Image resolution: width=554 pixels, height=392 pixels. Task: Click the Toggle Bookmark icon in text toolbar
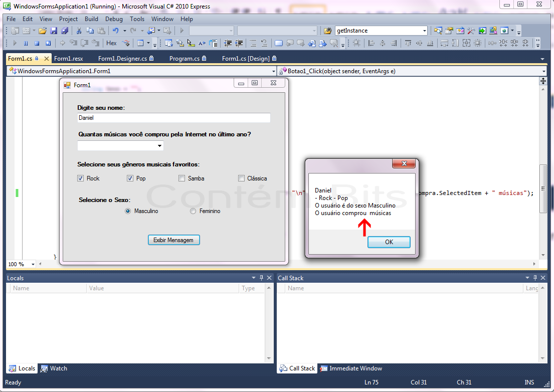[279, 43]
